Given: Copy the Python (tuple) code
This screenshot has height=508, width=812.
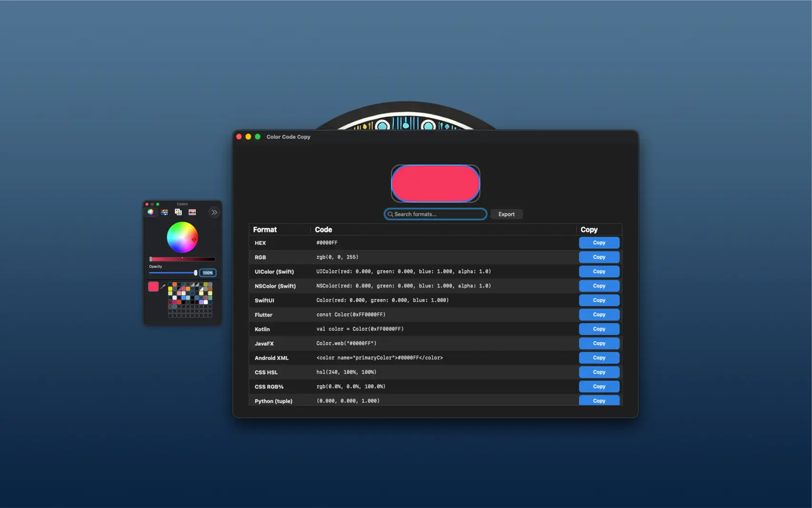Looking at the screenshot, I should (x=599, y=400).
